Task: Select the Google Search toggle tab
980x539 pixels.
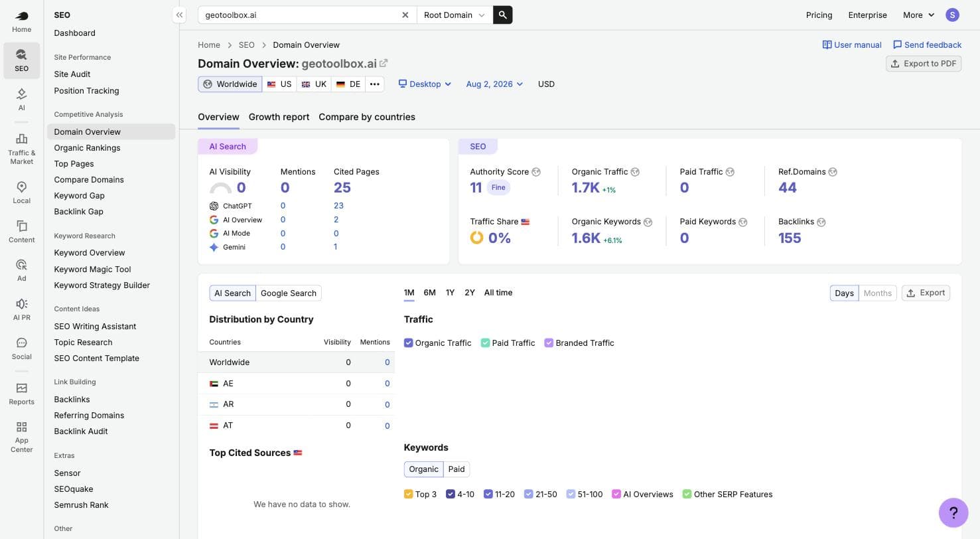Action: pos(289,293)
